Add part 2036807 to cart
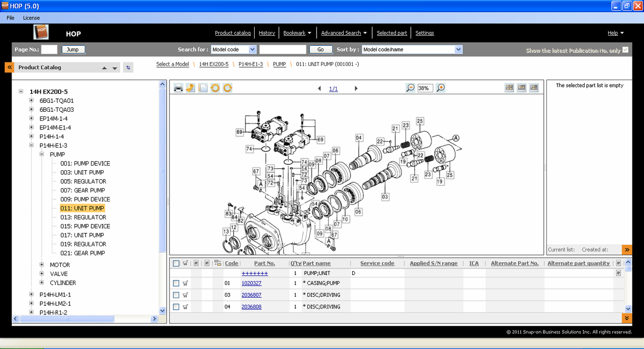Viewport: 644px width, 349px height. 185,295
